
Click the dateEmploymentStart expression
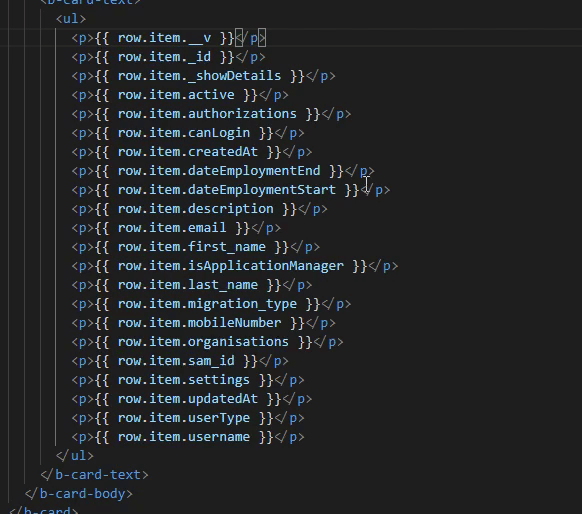[x=227, y=190]
